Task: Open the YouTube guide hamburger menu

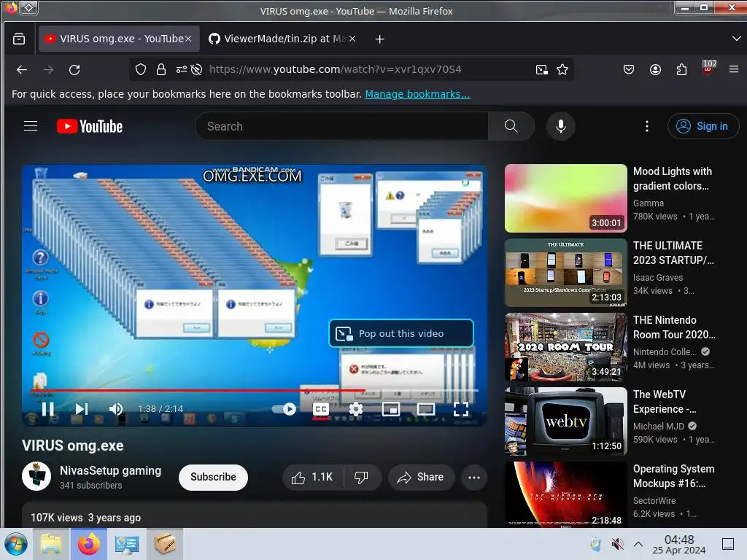Action: tap(31, 126)
